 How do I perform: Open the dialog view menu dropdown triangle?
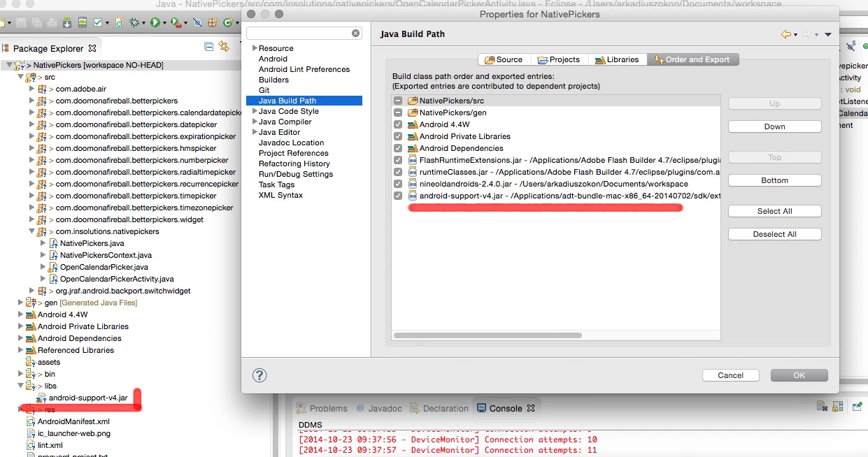tap(827, 34)
